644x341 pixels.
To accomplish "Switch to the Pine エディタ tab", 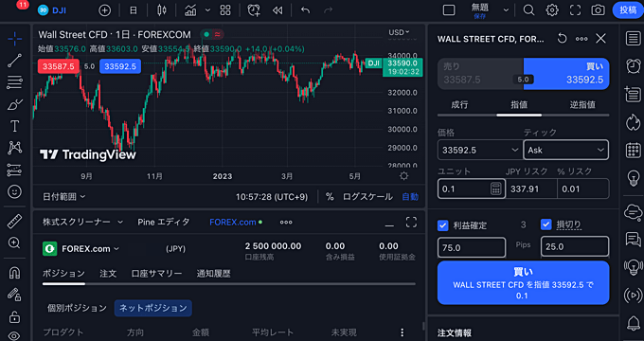I will tap(164, 223).
